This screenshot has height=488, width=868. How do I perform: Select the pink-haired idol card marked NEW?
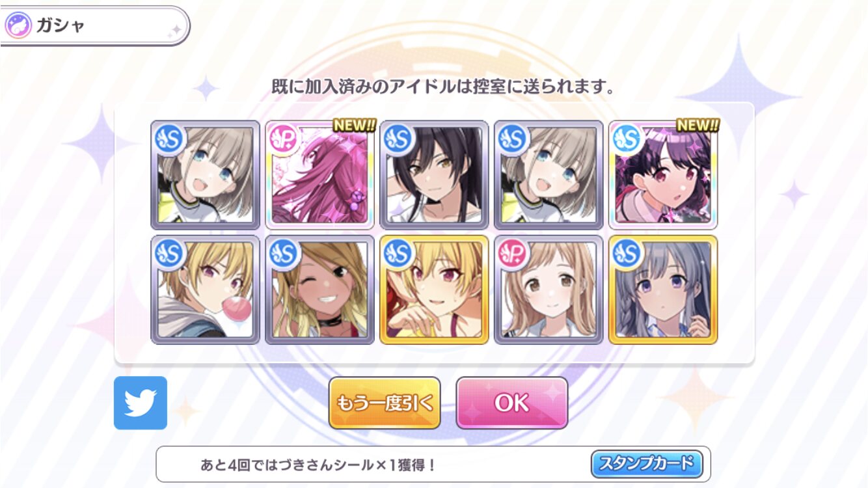320,175
